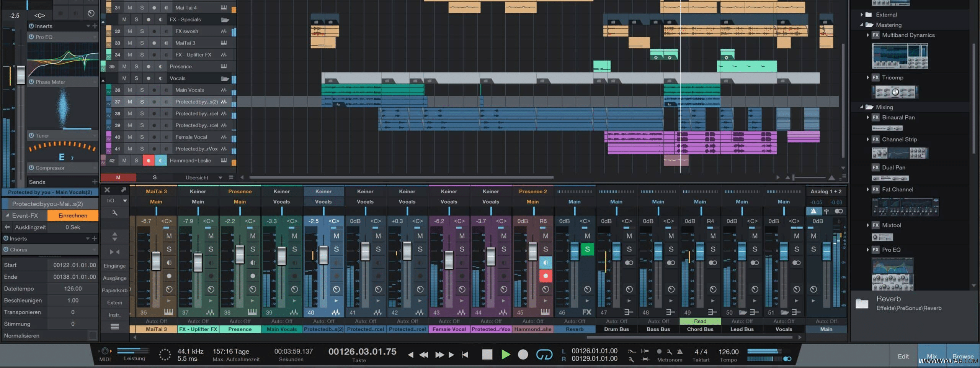The height and width of the screenshot is (368, 980).
Task: Click record arm on Hammond+Leslie track
Action: [x=149, y=161]
